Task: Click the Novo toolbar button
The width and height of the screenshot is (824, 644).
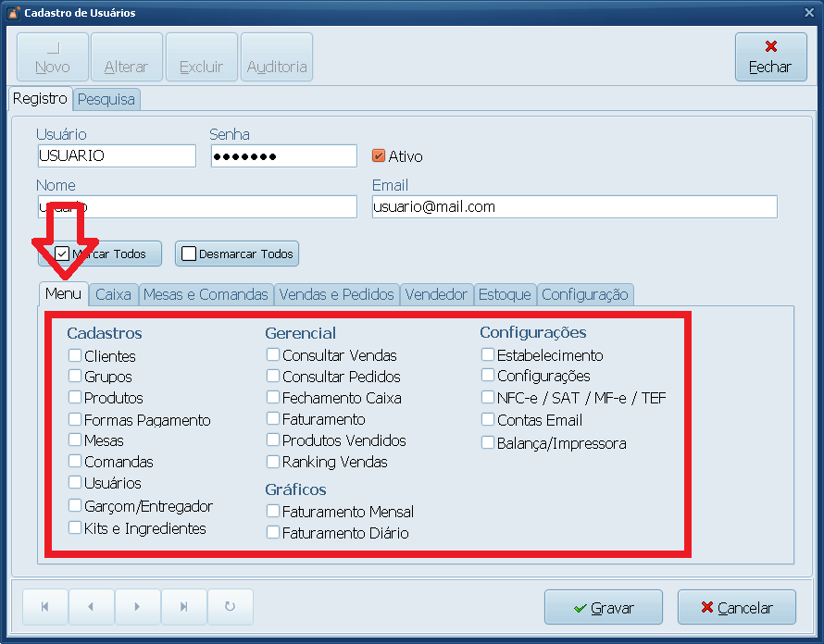Action: point(53,57)
